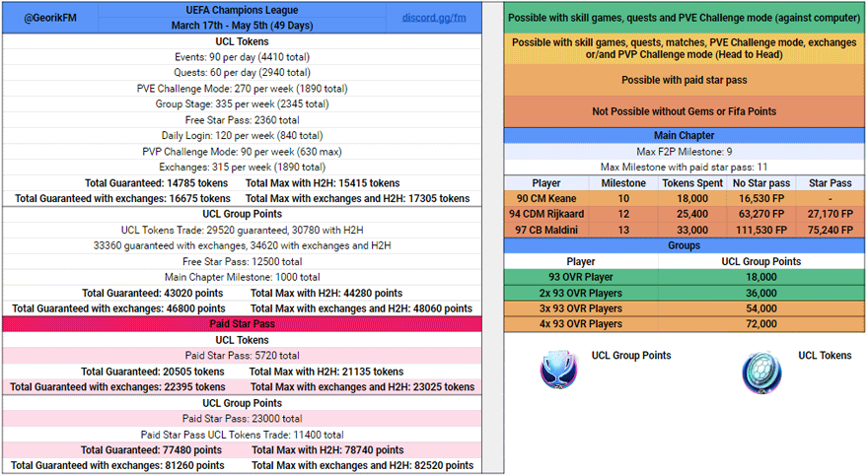Screen dimensions: 868x475
Task: Click the No Star pass column header
Action: click(761, 183)
